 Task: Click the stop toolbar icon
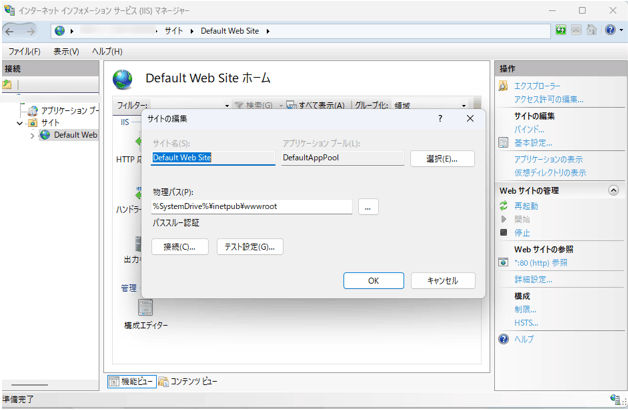(x=576, y=30)
